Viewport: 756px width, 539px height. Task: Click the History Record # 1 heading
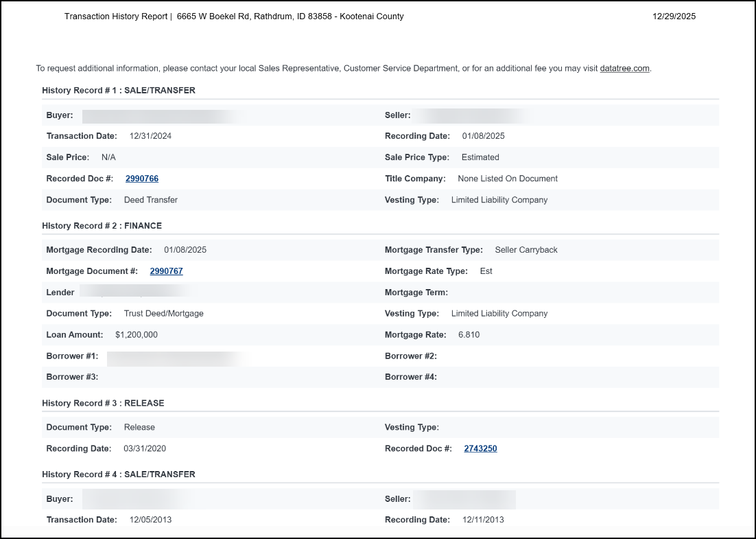[x=119, y=90]
